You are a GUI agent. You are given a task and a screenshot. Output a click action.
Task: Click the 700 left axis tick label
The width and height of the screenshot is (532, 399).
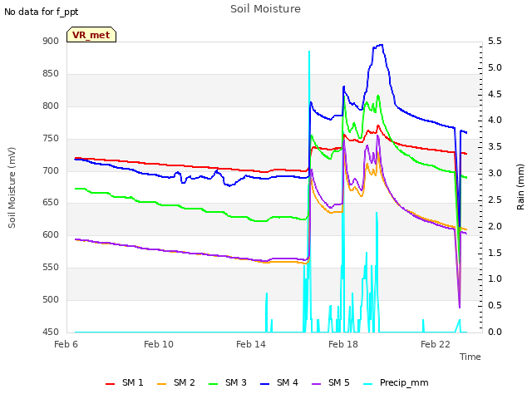click(51, 170)
